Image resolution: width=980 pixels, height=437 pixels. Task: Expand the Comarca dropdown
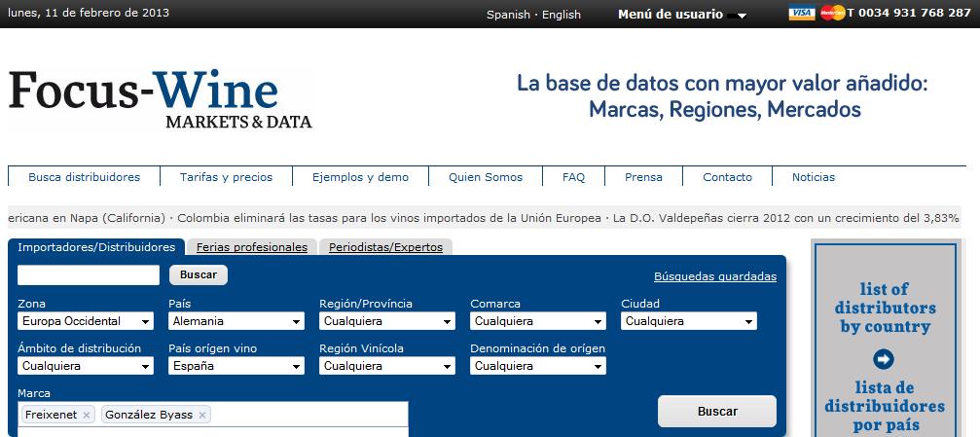538,321
